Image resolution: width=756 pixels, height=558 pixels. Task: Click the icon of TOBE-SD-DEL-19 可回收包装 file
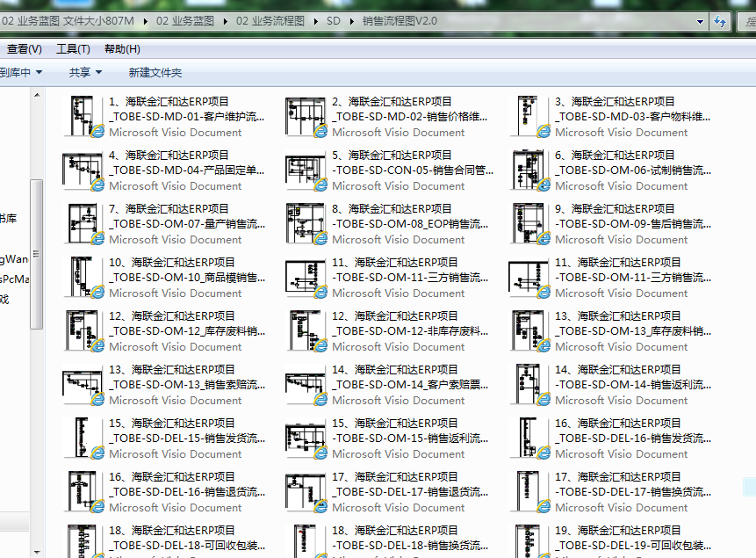click(x=529, y=540)
